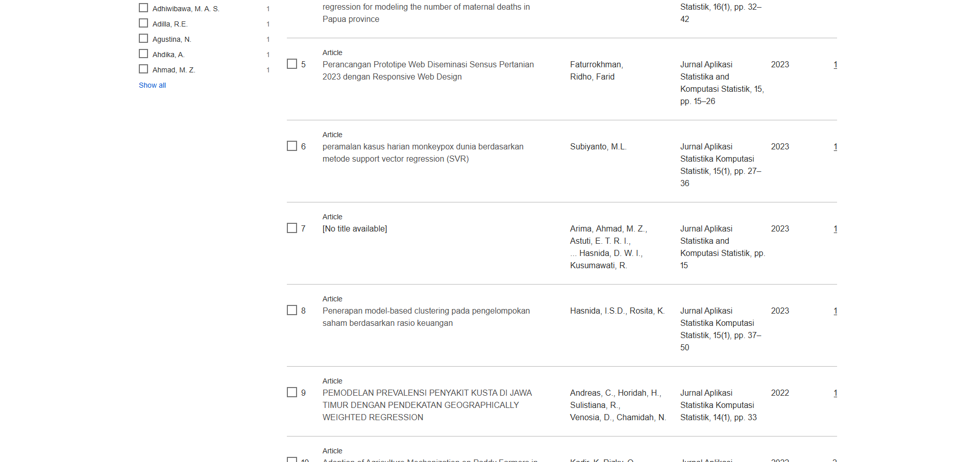This screenshot has width=980, height=462.
Task: Enable the Agustina, N. author filter
Action: tap(143, 39)
